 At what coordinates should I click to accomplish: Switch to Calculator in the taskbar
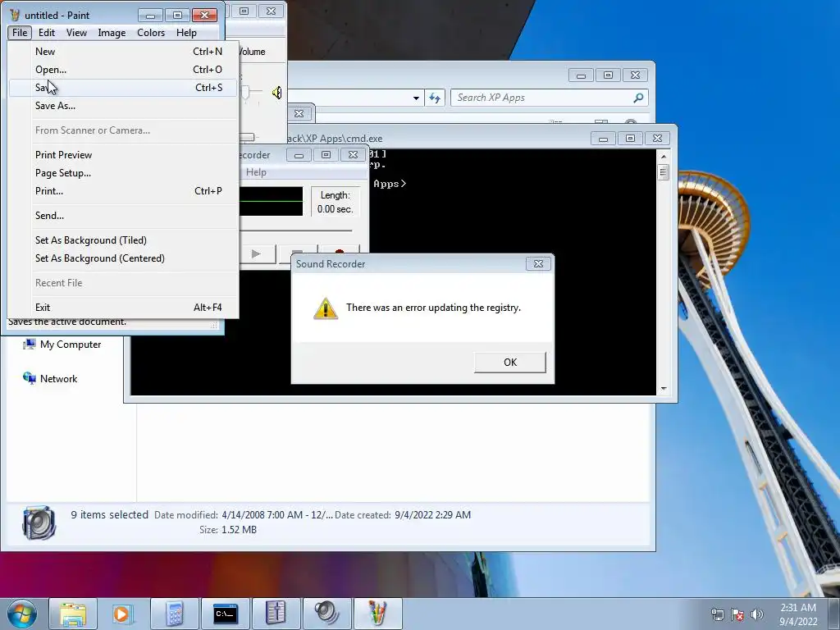[x=174, y=614]
